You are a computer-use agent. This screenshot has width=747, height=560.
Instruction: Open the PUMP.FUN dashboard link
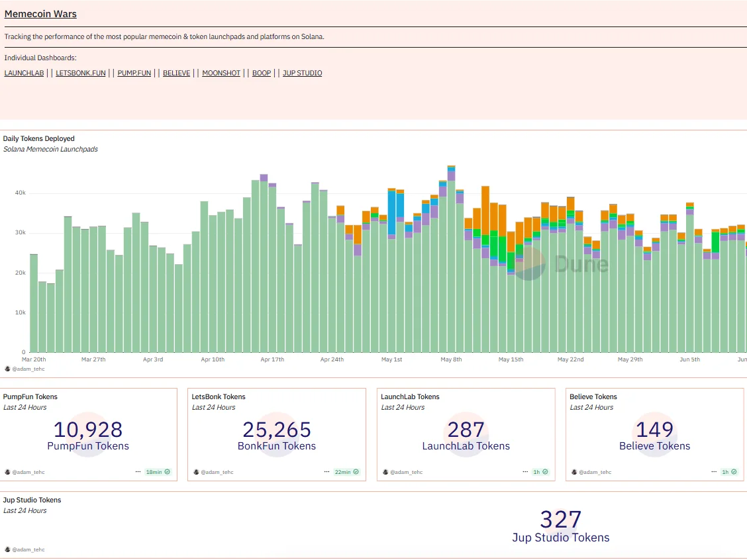[x=134, y=73]
